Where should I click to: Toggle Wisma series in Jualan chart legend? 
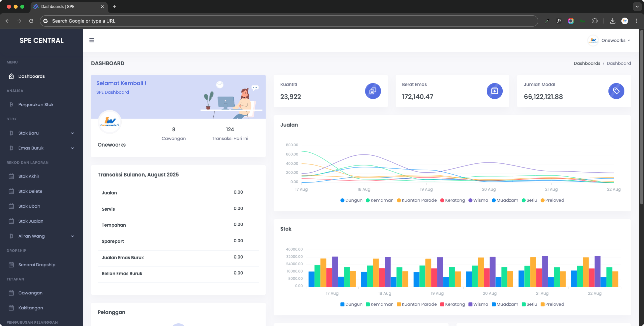tap(478, 200)
